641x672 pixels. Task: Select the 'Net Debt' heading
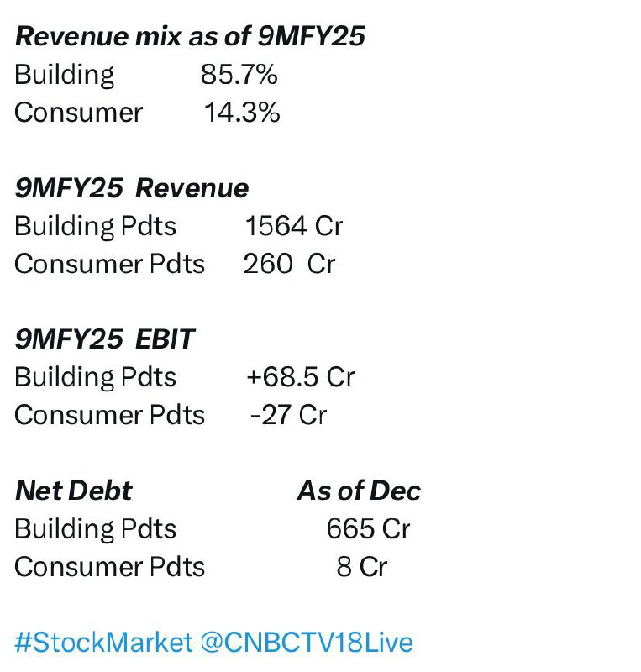(73, 491)
